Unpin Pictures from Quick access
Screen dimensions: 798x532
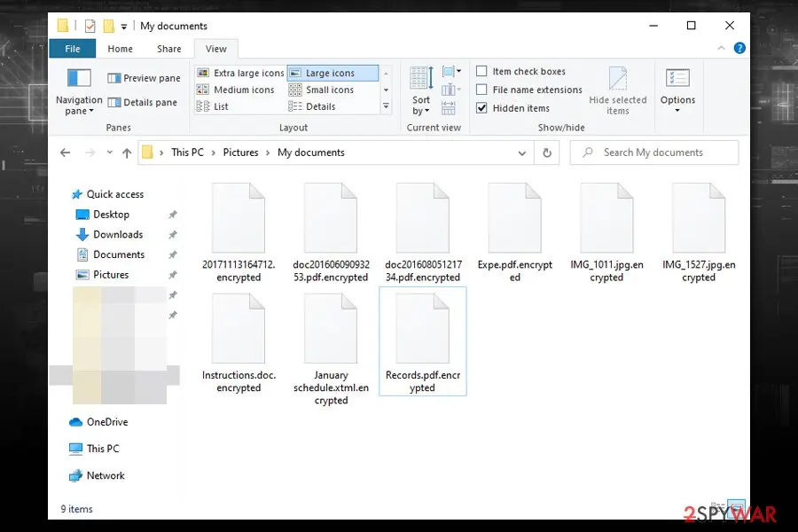[x=173, y=275]
